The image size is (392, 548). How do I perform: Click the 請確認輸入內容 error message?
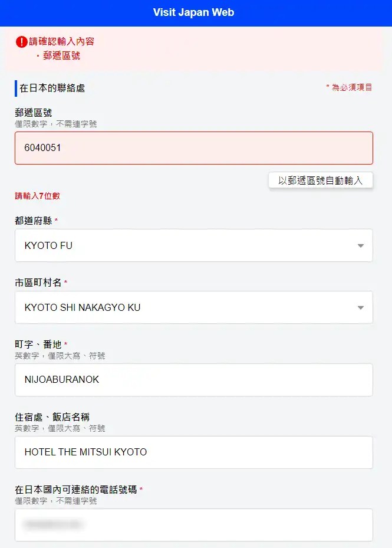[61, 42]
